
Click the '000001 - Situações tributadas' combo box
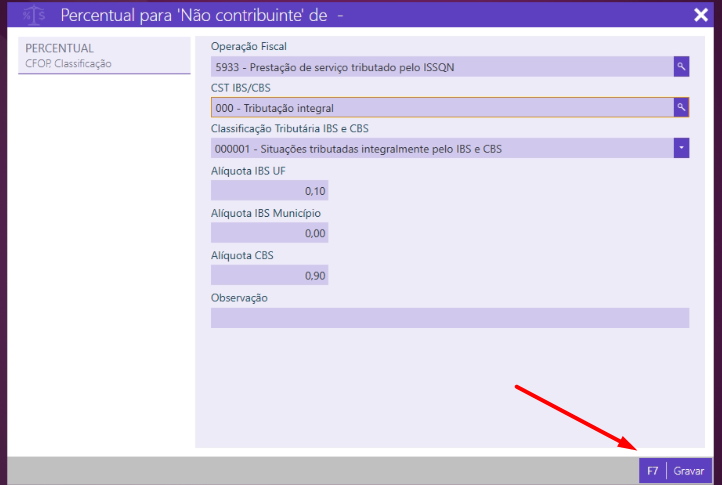point(440,149)
